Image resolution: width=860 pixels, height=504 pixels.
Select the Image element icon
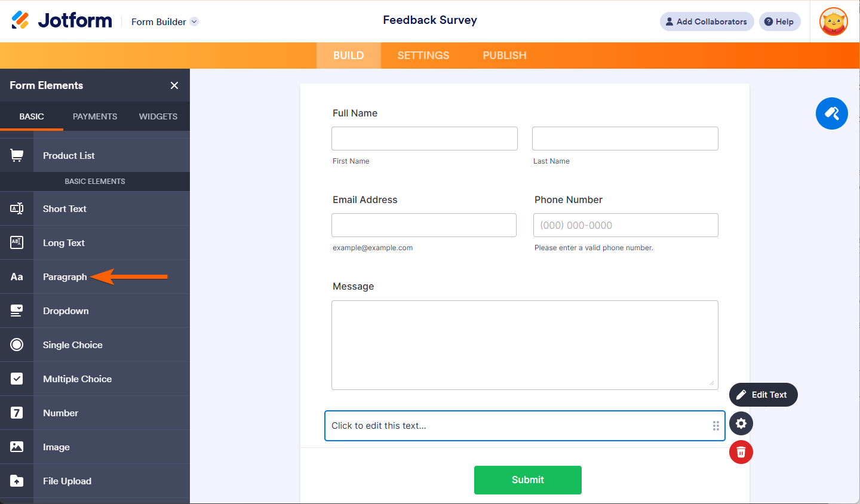(17, 447)
